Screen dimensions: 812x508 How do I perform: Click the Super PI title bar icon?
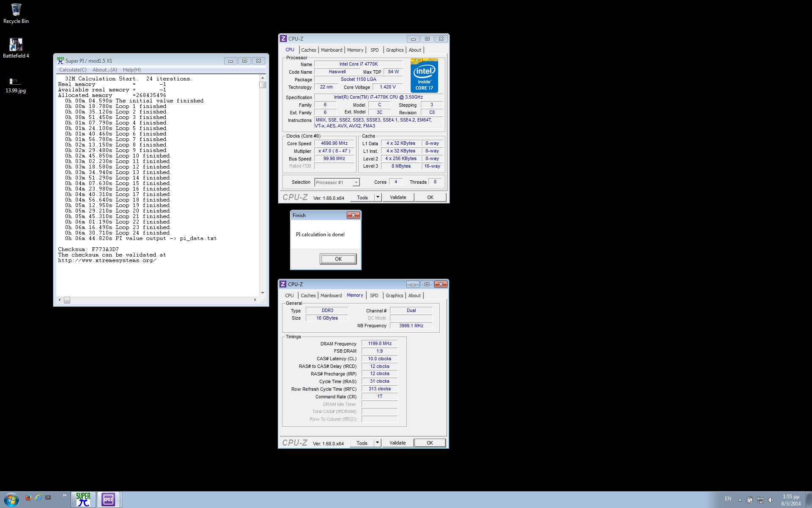[x=60, y=61]
